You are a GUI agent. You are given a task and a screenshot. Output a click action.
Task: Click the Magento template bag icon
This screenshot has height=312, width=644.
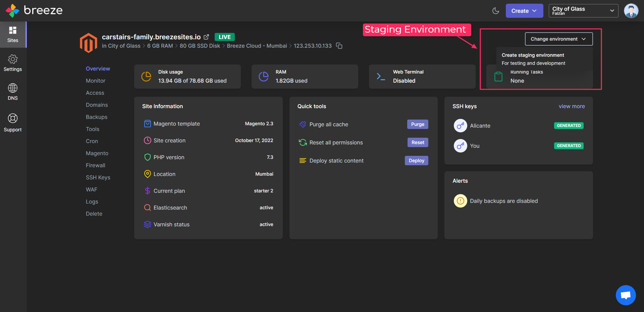pyautogui.click(x=148, y=124)
